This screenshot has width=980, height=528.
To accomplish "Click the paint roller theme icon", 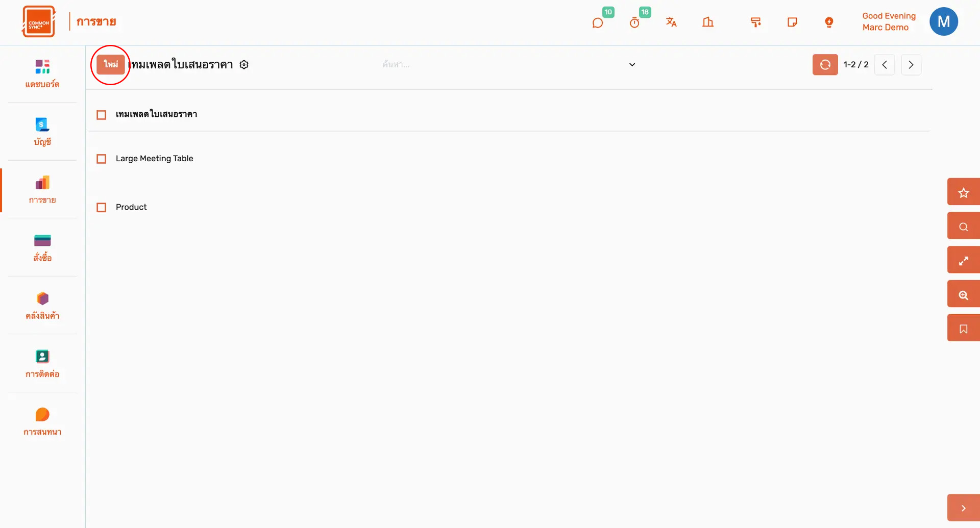I will click(x=756, y=22).
